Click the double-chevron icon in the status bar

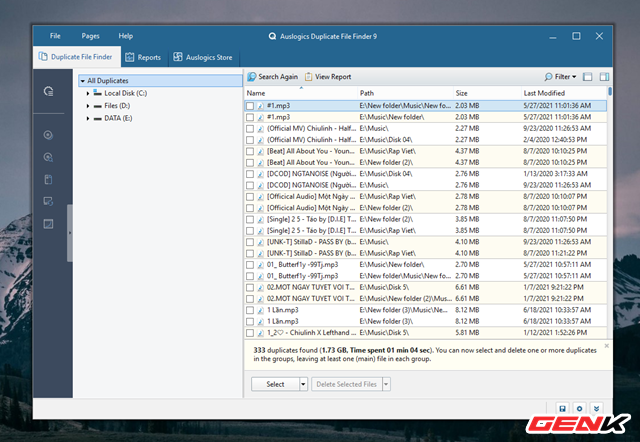tap(596, 409)
